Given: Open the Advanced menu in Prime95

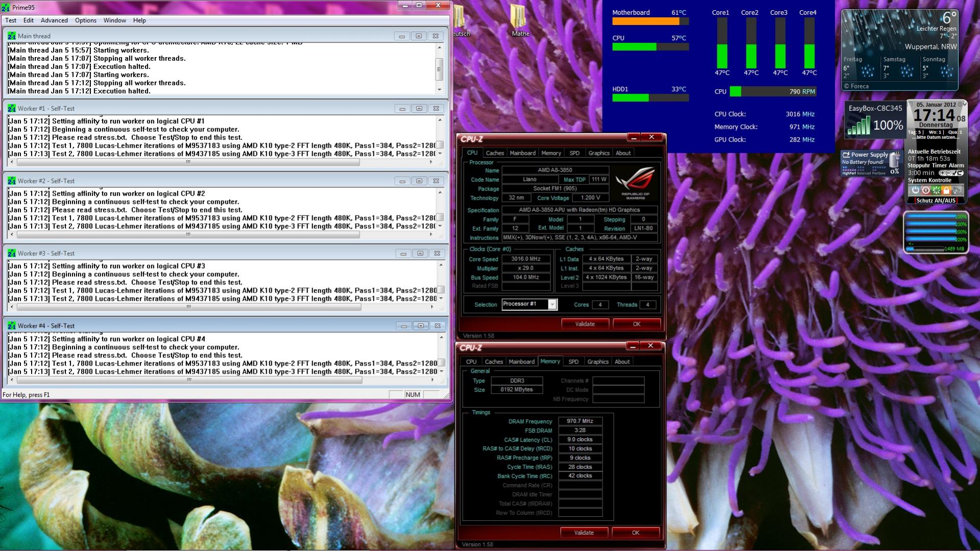Looking at the screenshot, I should (x=54, y=20).
